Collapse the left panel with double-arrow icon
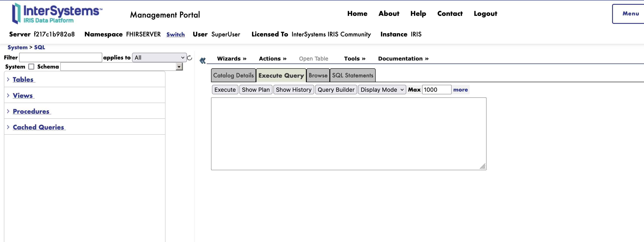Screen dimensions: 644x242 pos(203,60)
